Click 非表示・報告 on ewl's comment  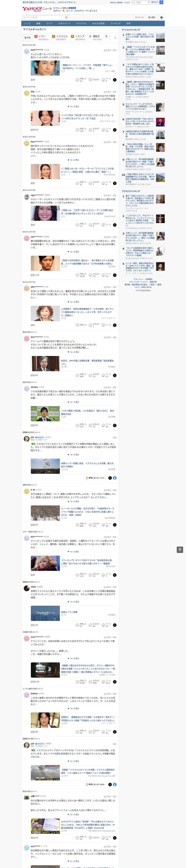[x=110, y=50]
